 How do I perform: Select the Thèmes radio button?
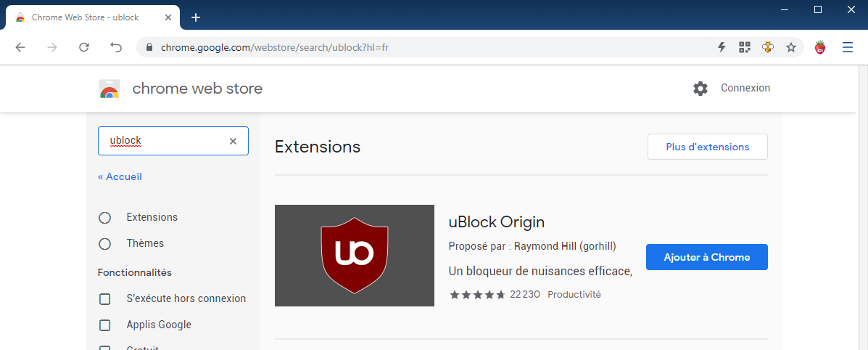[x=104, y=243]
